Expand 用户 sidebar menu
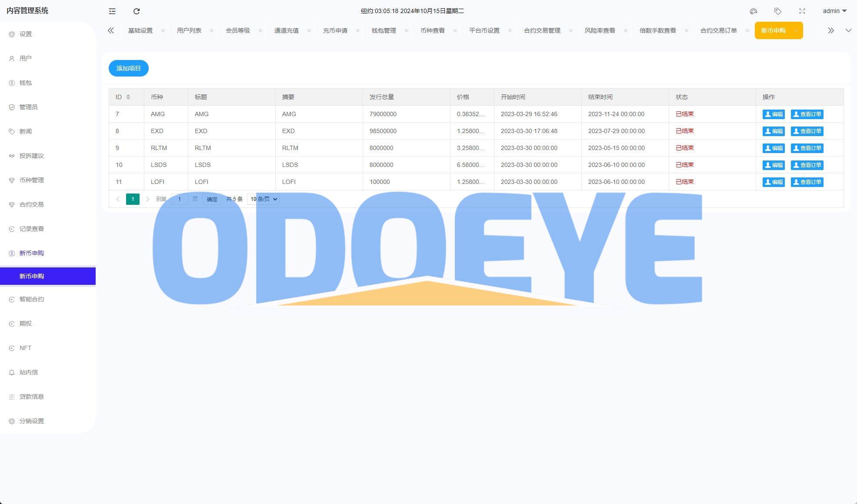 [48, 58]
